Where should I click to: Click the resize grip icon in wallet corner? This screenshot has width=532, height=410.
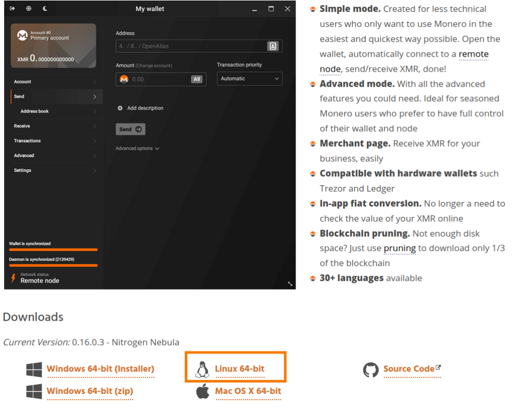pyautogui.click(x=290, y=283)
